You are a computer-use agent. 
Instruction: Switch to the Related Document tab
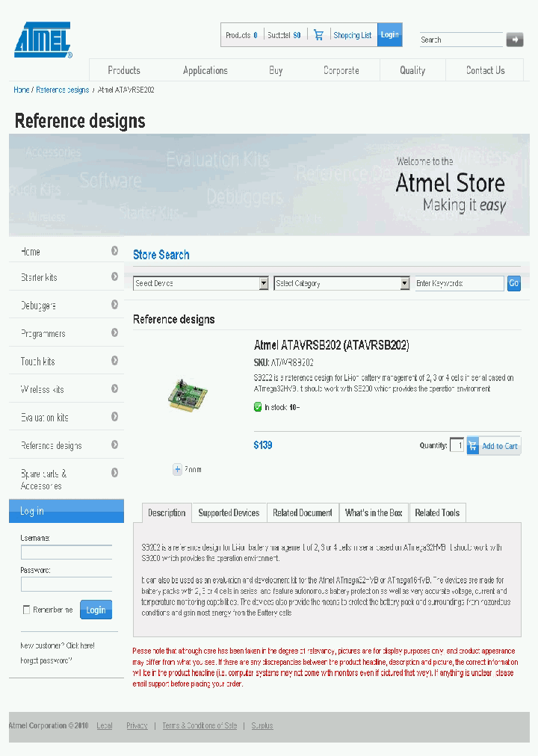click(303, 513)
